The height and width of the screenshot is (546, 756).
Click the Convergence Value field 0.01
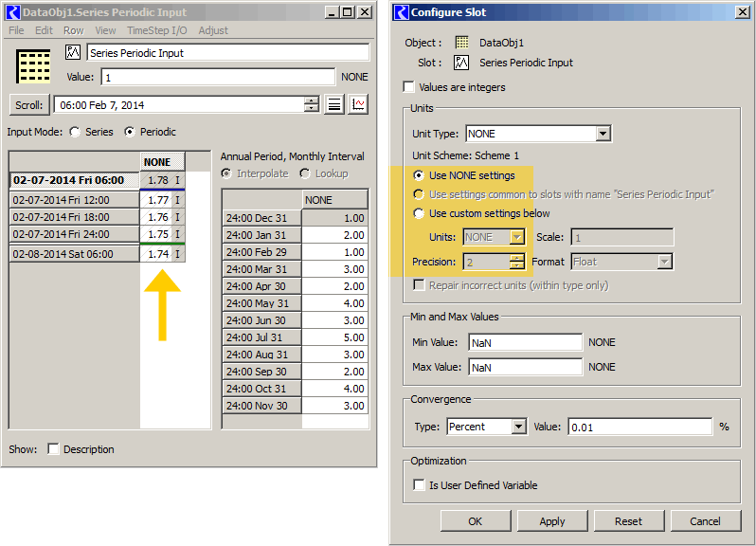click(639, 427)
